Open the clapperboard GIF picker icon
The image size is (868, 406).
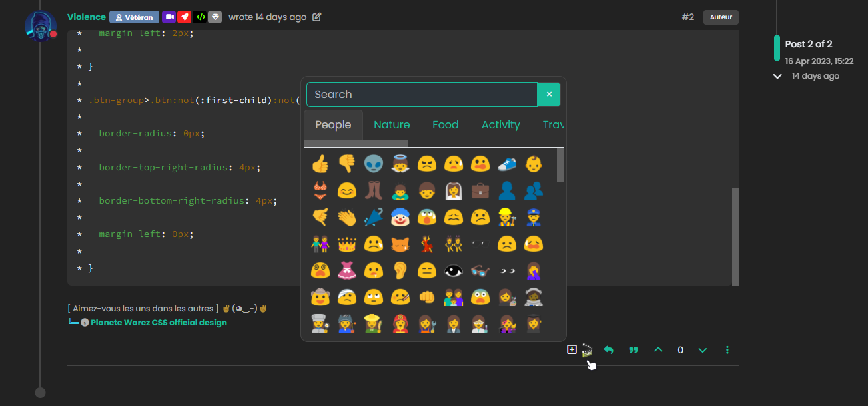[587, 350]
